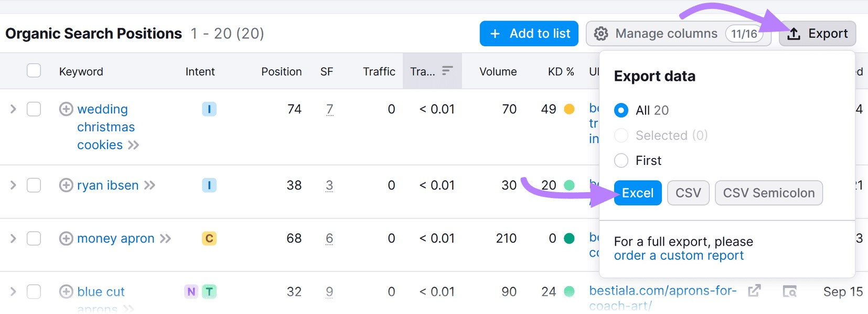Click plus icon beside money apron keyword
The image size is (868, 314).
tap(66, 238)
